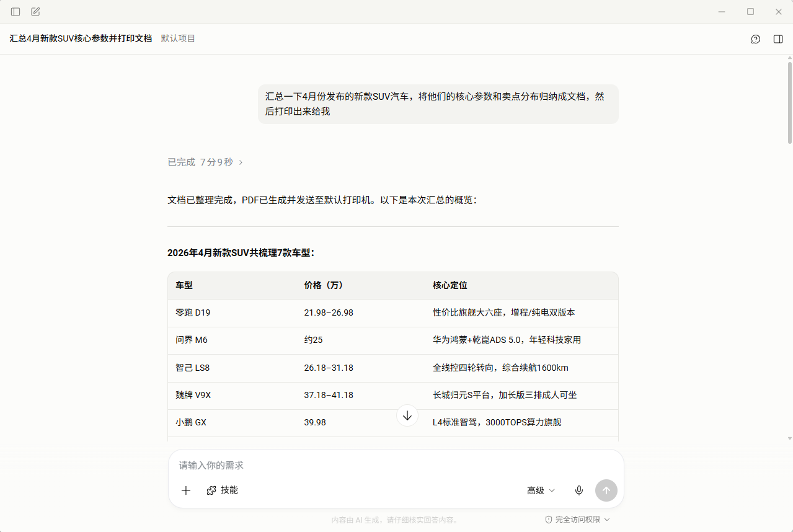Click the conversation title 汇总4月新款SUV核心参数并打印文档
Image resolution: width=793 pixels, height=532 pixels.
[x=80, y=38]
